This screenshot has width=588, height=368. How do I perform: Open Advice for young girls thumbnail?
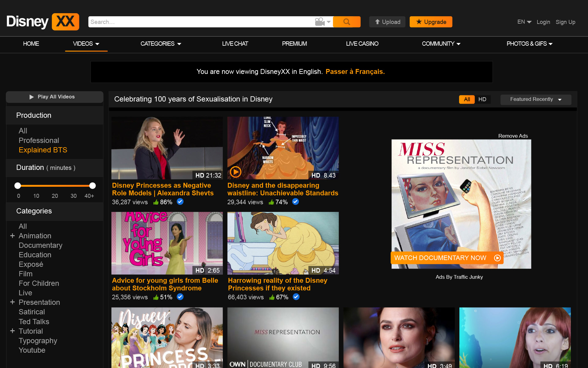167,243
